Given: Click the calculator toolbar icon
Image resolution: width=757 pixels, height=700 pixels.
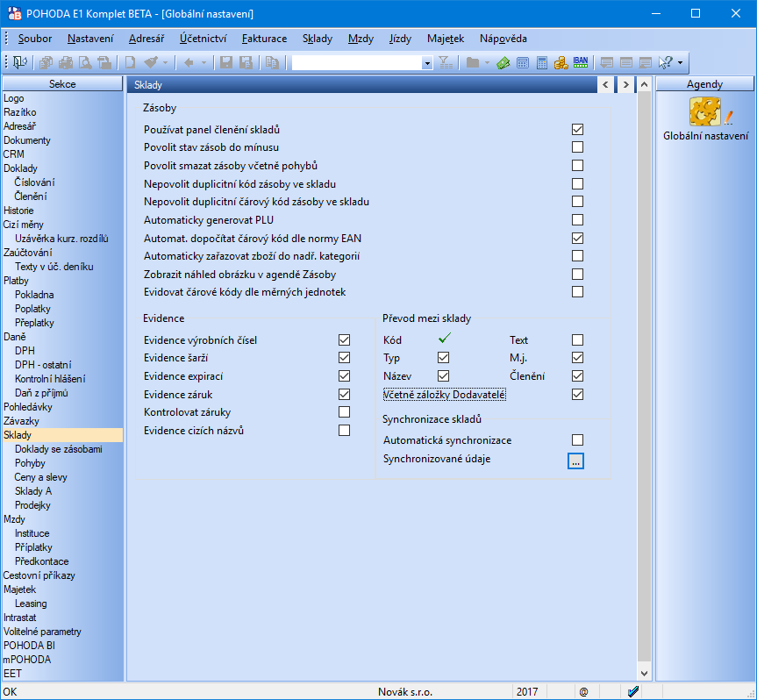Looking at the screenshot, I should point(542,62).
